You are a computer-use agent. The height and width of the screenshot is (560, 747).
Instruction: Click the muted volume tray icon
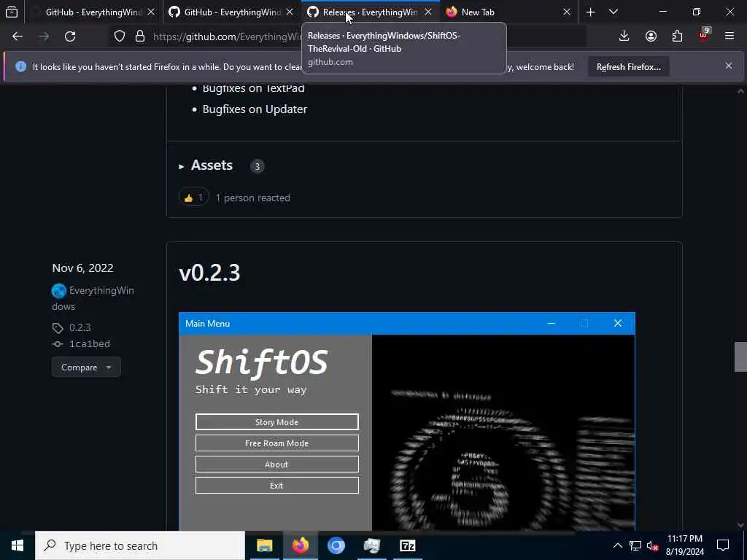click(x=652, y=545)
